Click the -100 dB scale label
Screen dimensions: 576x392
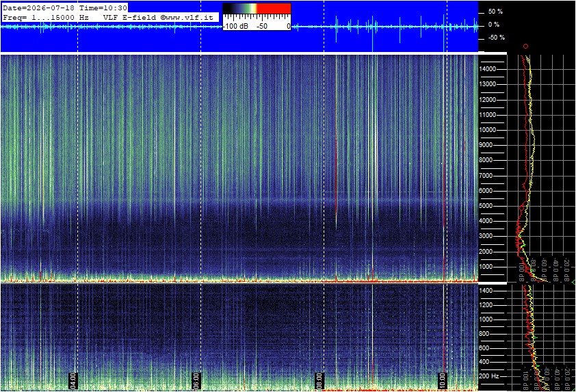236,26
